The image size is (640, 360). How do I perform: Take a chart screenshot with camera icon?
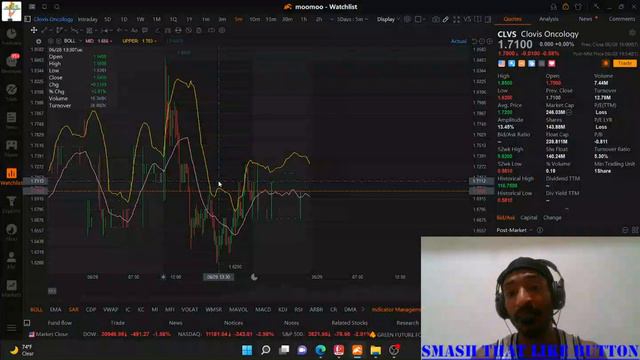click(x=436, y=19)
